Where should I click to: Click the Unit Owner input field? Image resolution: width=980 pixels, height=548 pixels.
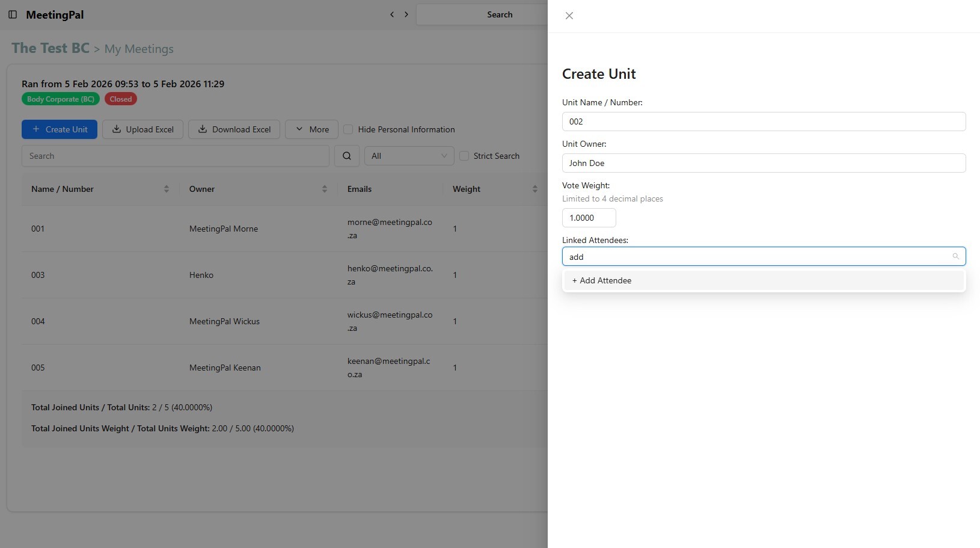(764, 163)
